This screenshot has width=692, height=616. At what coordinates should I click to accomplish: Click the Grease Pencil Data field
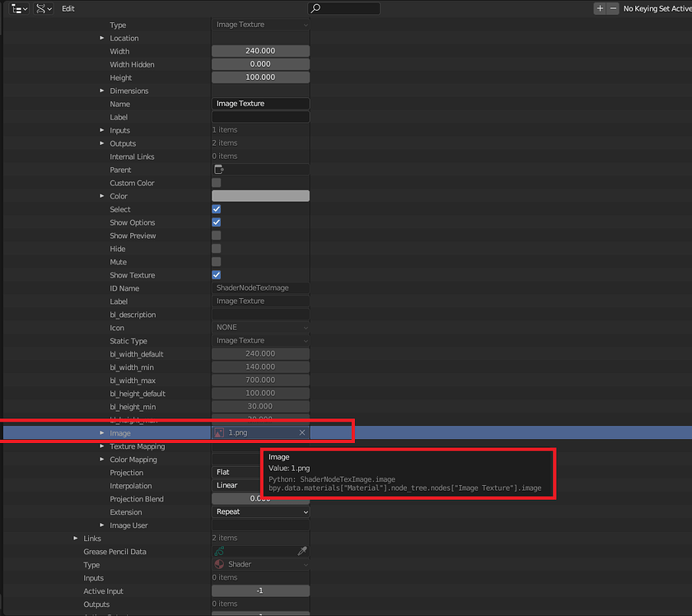pyautogui.click(x=260, y=551)
